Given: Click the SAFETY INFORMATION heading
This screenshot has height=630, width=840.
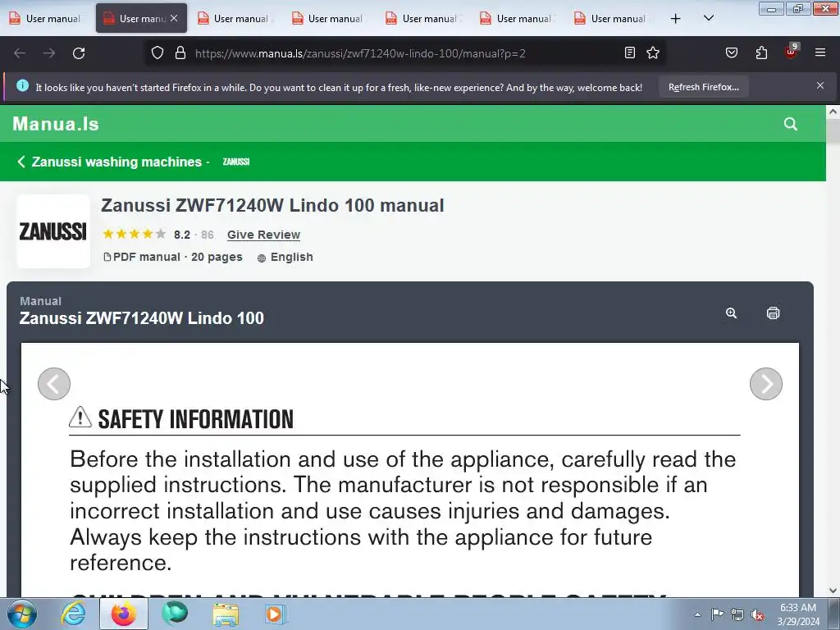Looking at the screenshot, I should (x=195, y=419).
